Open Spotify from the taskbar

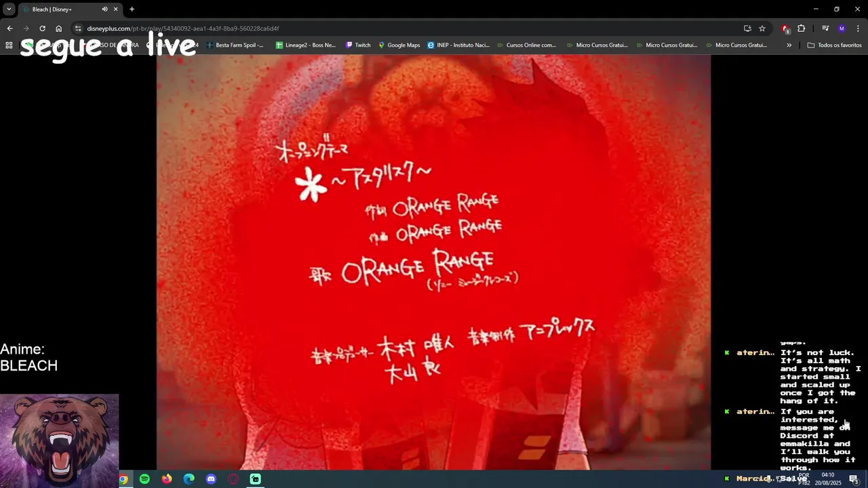[x=144, y=479]
